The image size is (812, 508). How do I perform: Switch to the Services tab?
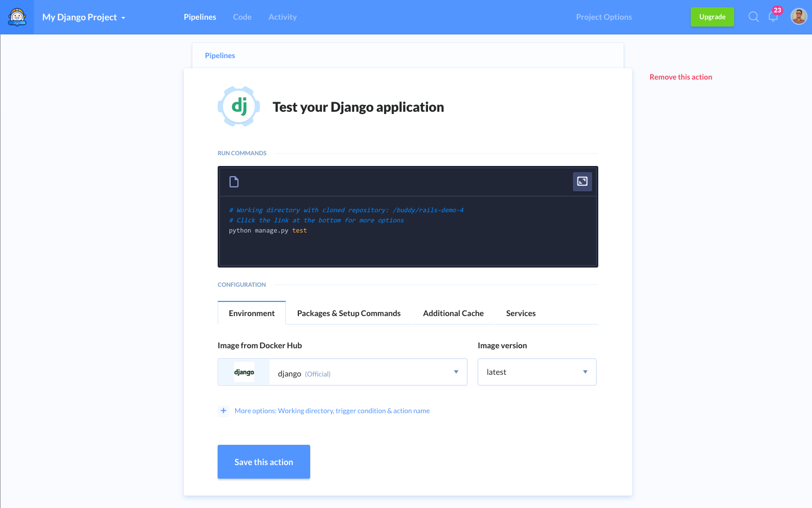coord(521,313)
